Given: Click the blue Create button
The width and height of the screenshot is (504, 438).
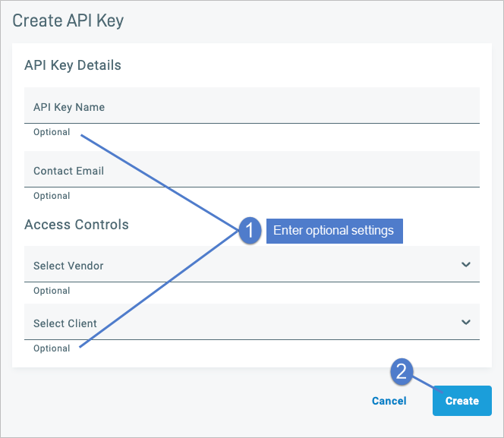Looking at the screenshot, I should click(462, 401).
